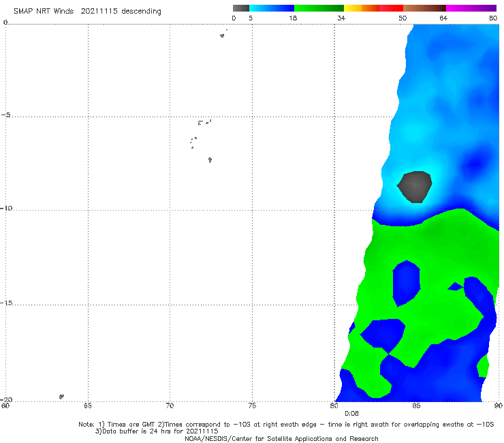Click the '70' longitude axis label
The height and width of the screenshot is (443, 504).
pos(170,406)
